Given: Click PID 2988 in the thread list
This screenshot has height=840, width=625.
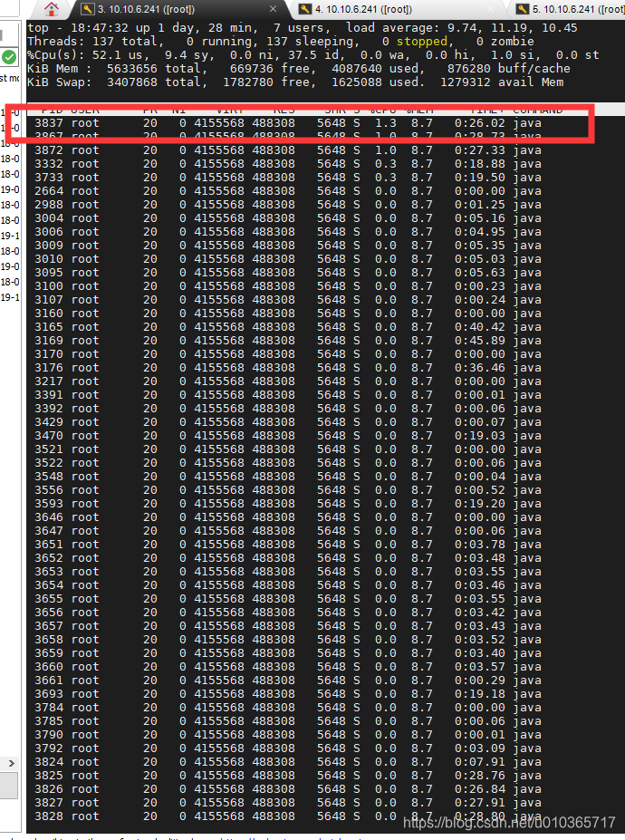Looking at the screenshot, I should pos(49,205).
